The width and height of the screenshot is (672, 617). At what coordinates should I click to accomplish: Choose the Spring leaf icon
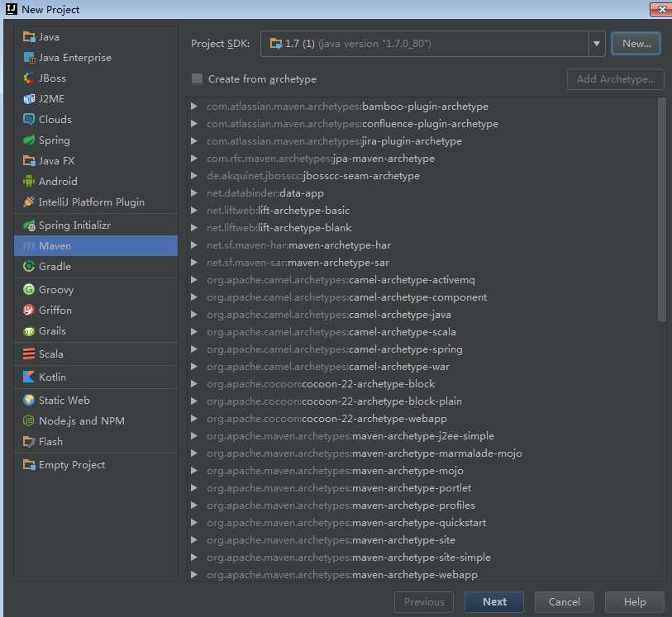point(29,140)
